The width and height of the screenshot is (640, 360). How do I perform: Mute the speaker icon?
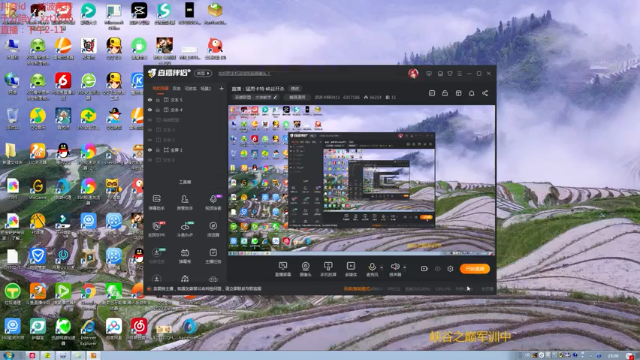click(x=395, y=267)
